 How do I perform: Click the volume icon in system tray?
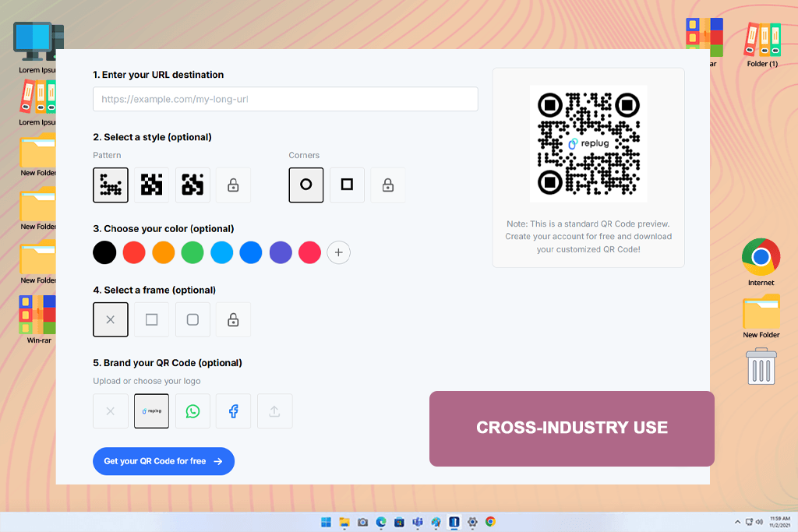coord(759,522)
